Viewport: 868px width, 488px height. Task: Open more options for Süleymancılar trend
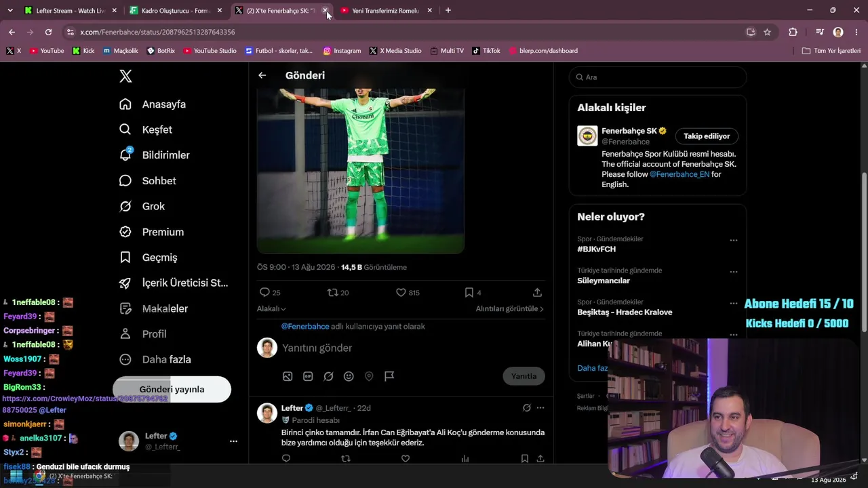point(733,272)
